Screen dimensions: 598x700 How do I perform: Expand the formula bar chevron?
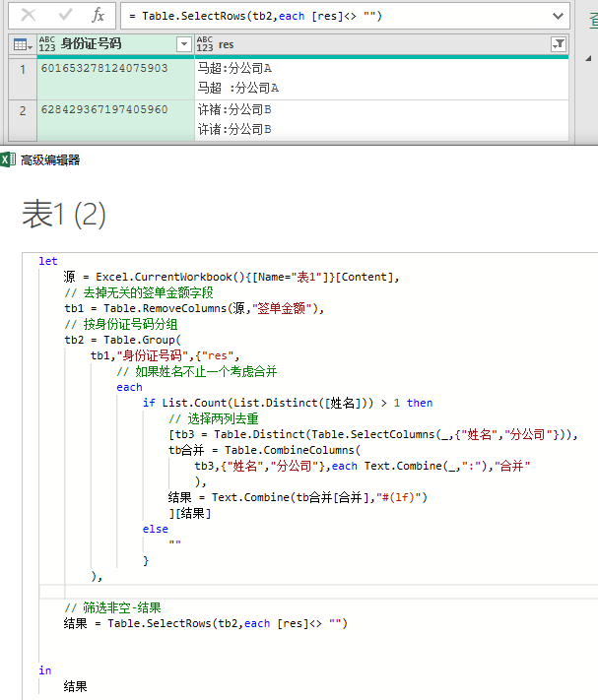[x=558, y=16]
